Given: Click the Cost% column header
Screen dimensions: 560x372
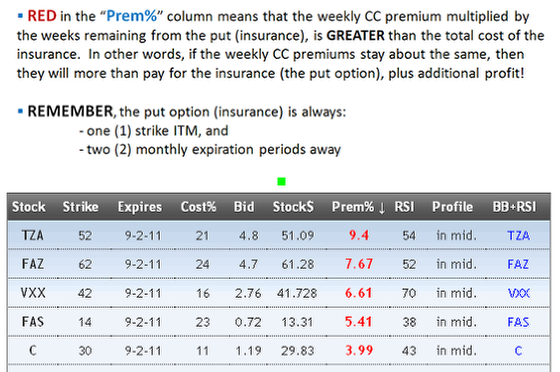Looking at the screenshot, I should pyautogui.click(x=198, y=207).
